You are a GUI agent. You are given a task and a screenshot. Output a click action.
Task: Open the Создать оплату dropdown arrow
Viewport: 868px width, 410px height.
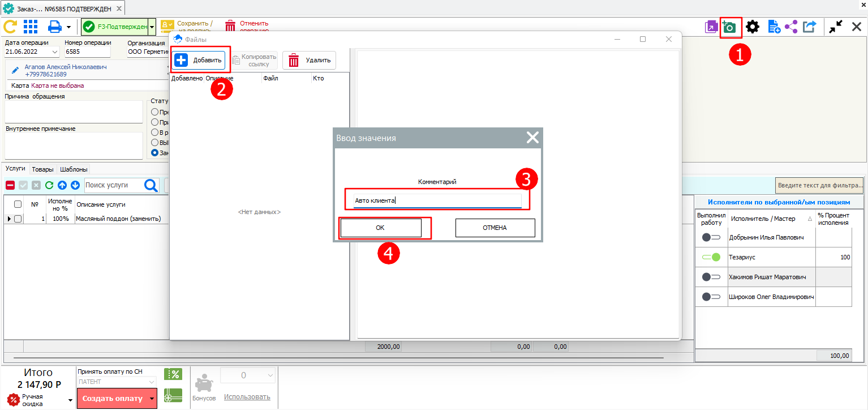pyautogui.click(x=152, y=399)
